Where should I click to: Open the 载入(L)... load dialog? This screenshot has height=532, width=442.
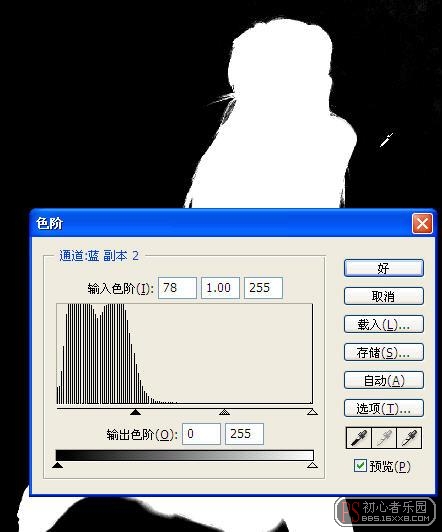coord(384,324)
